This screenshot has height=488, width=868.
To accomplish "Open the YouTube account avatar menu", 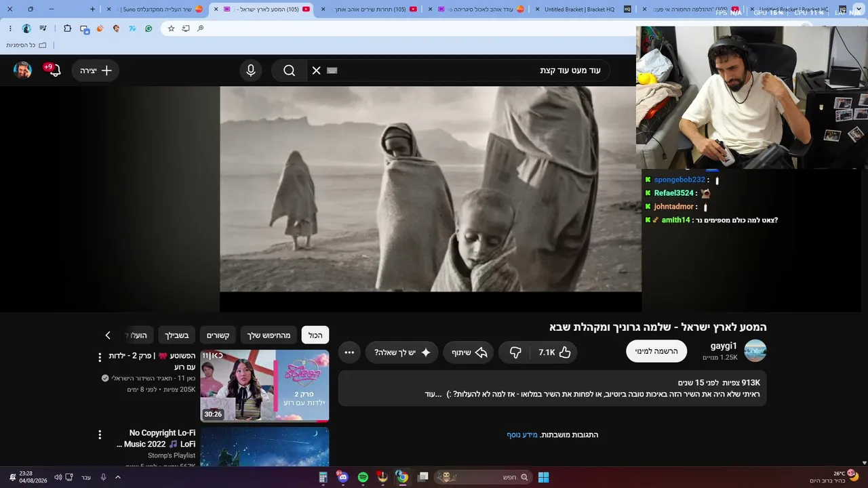I will pos(22,70).
